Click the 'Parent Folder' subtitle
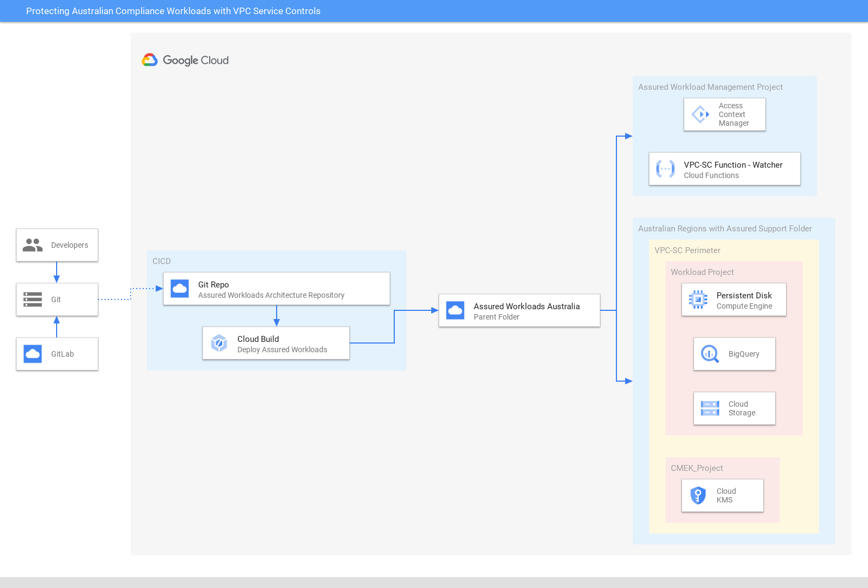 [x=496, y=317]
